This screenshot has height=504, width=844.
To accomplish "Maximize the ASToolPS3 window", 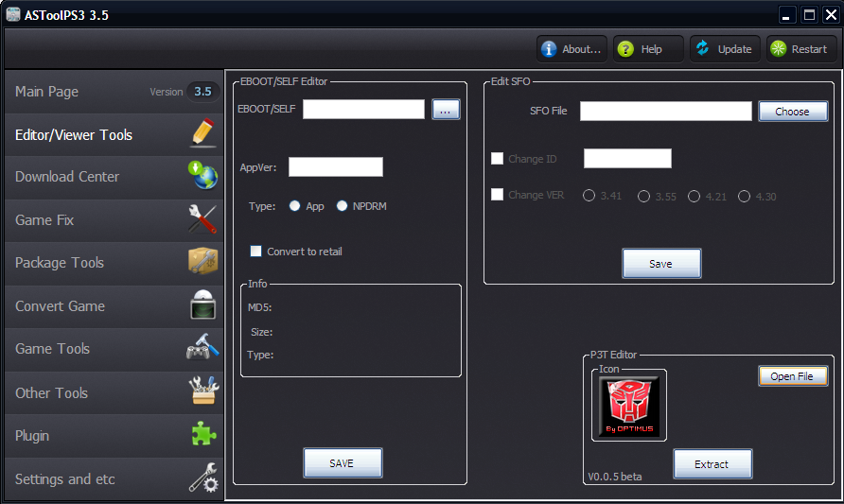I will (x=809, y=15).
